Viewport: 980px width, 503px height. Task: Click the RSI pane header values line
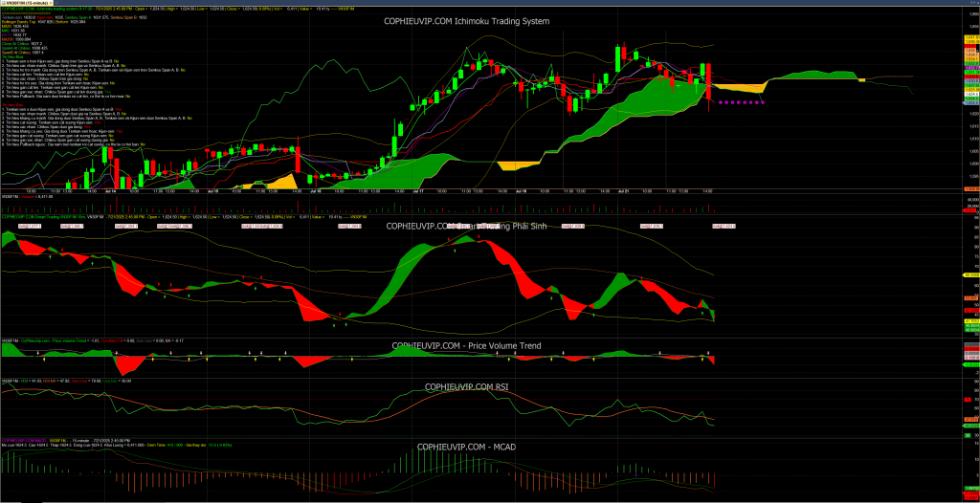coord(66,382)
